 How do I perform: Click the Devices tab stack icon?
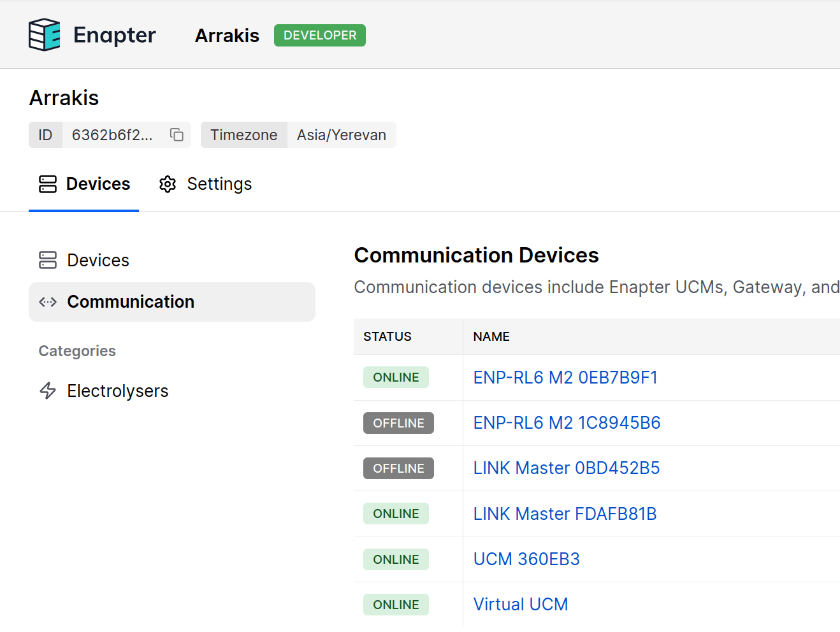click(x=47, y=184)
